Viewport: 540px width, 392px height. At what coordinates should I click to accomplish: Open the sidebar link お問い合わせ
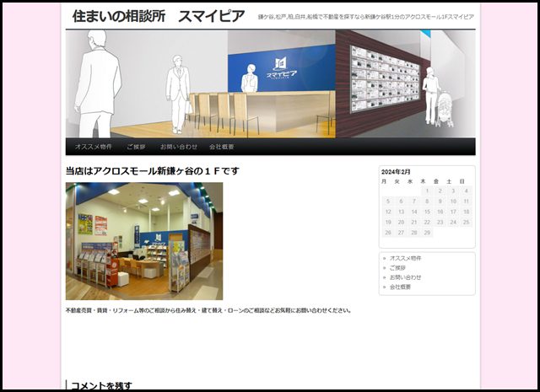pos(405,277)
